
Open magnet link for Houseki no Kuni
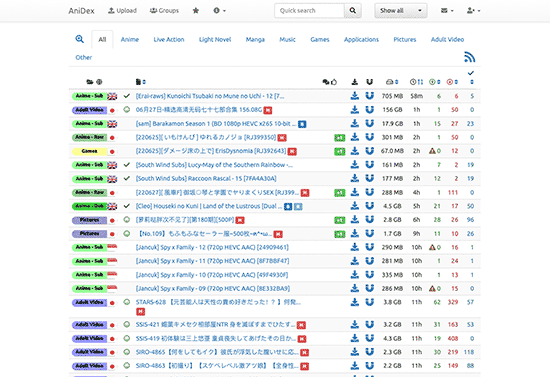(369, 206)
